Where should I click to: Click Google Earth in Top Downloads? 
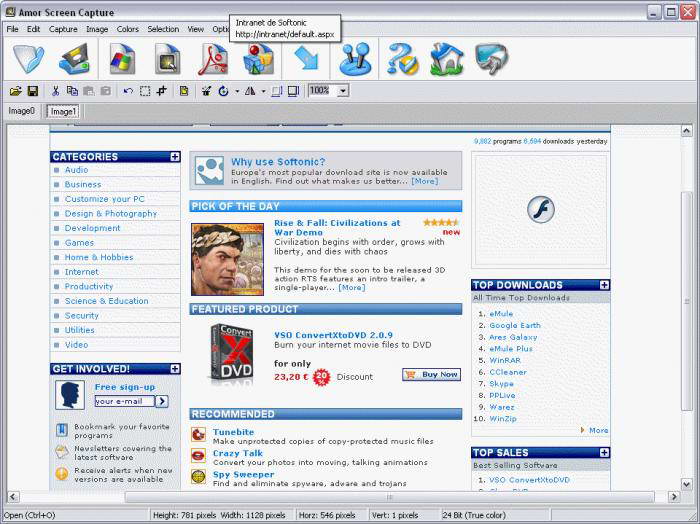click(x=515, y=325)
